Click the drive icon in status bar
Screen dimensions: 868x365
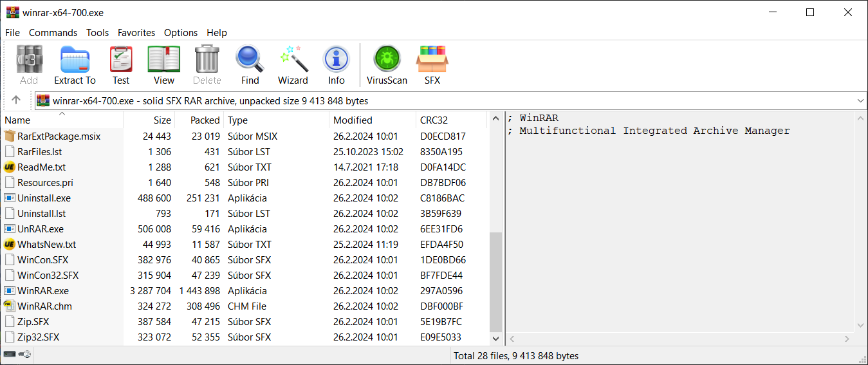[x=10, y=355]
